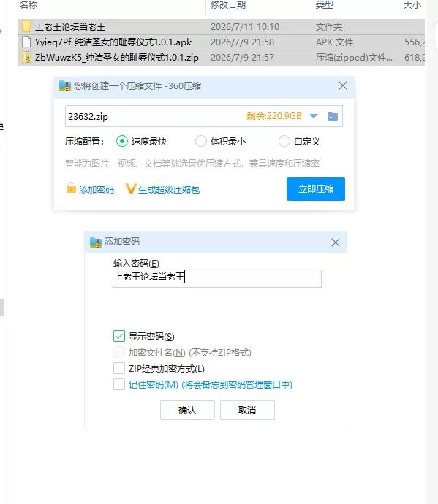Click the 文件夹 type cell
This screenshot has width=438, height=504.
pyautogui.click(x=328, y=27)
